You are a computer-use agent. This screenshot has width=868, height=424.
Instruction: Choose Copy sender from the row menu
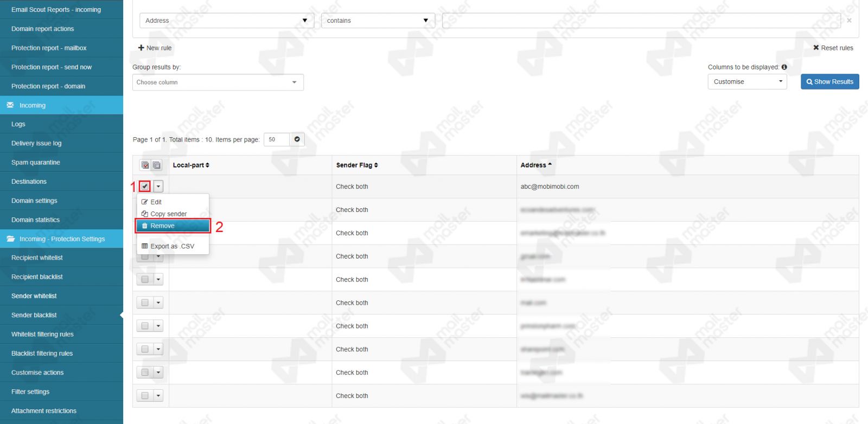click(173, 214)
